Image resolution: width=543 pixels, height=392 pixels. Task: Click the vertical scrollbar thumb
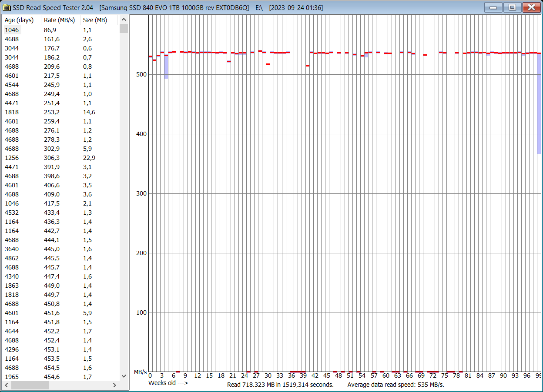click(x=124, y=29)
